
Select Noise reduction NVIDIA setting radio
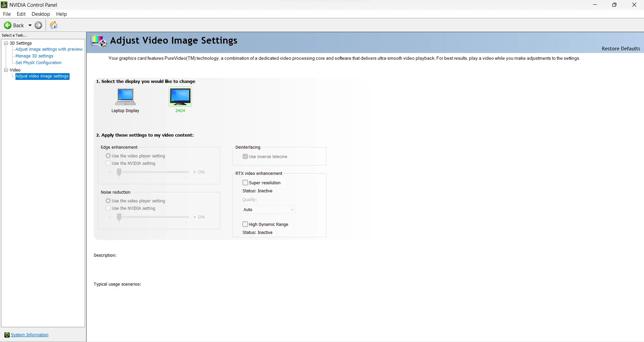108,208
